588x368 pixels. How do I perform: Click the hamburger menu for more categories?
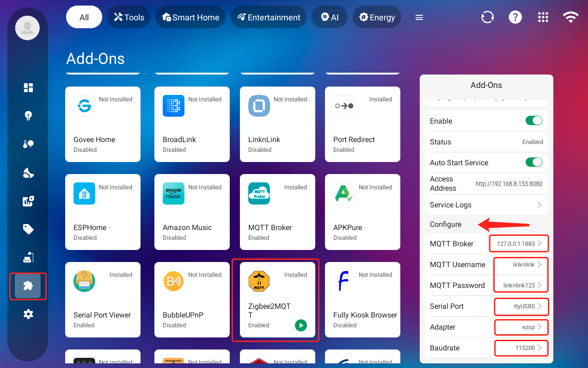[x=419, y=18]
